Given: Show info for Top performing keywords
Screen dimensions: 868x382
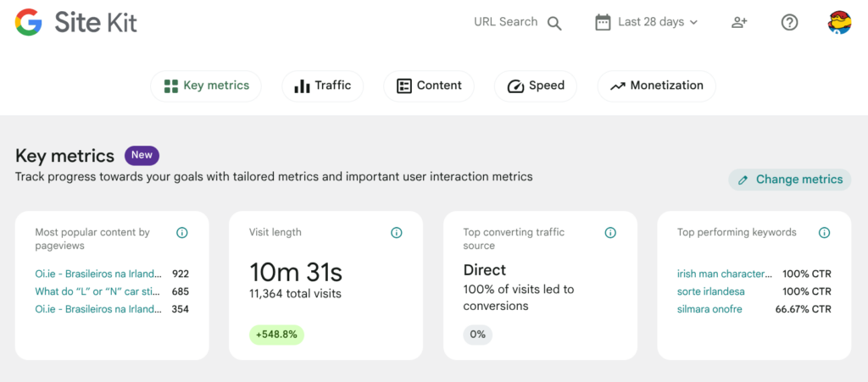Looking at the screenshot, I should 824,233.
